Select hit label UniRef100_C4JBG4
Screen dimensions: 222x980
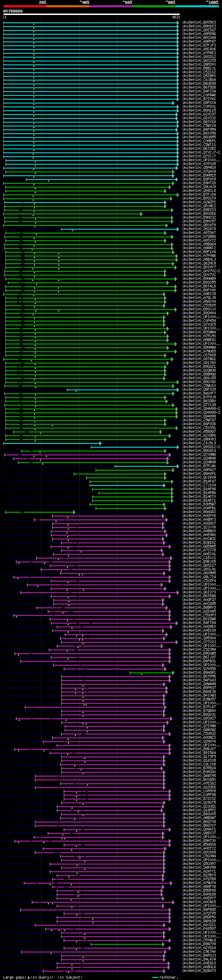pos(199,80)
